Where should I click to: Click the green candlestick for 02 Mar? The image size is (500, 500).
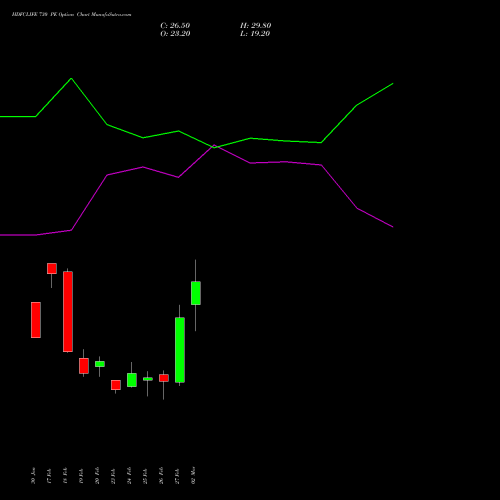click(196, 293)
